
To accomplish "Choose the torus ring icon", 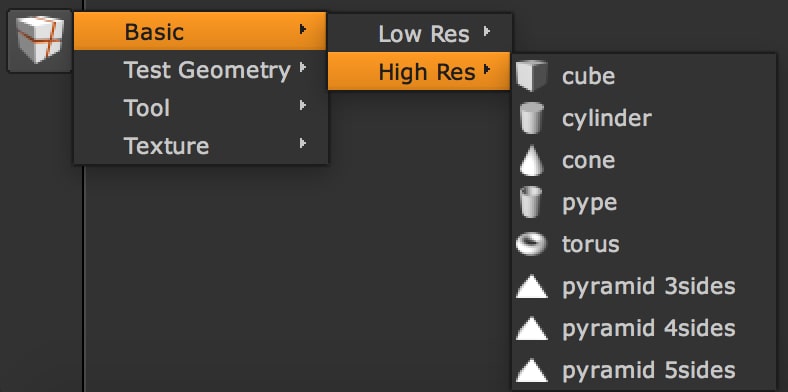I will (x=532, y=244).
